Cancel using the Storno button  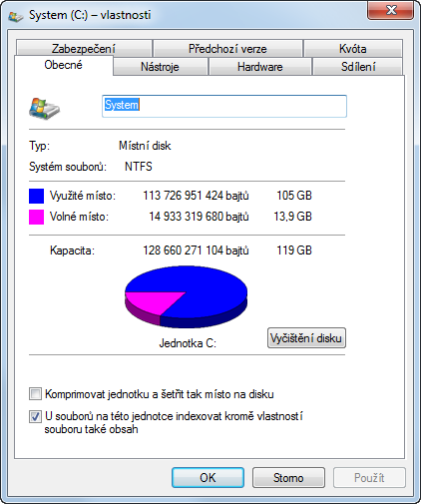tap(288, 478)
